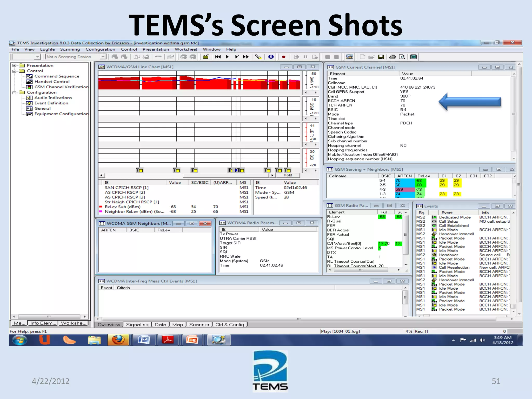Open the Scanning Device dropdown
Image resolution: width=532 pixels, height=399 pixels.
pyautogui.click(x=103, y=57)
